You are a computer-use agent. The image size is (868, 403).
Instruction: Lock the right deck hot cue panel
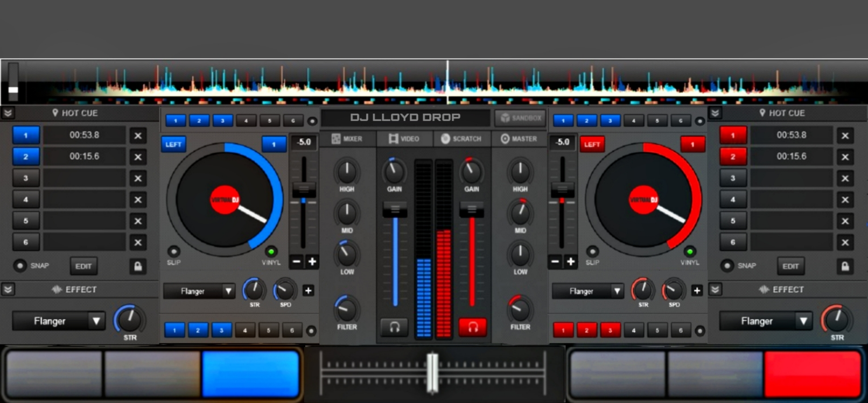[x=845, y=266]
